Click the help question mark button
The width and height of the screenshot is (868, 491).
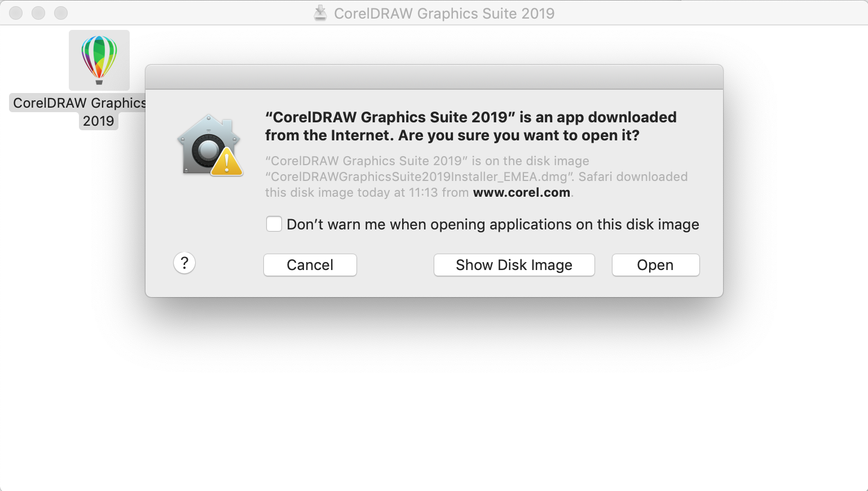(x=184, y=263)
